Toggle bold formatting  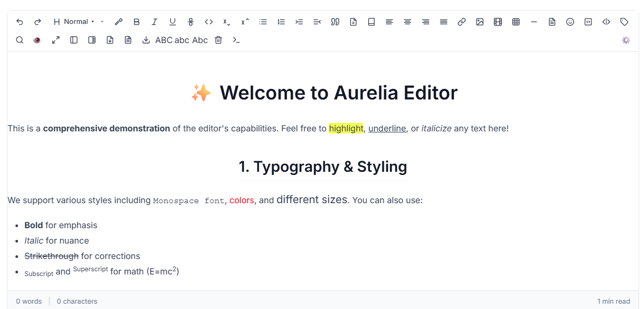[x=137, y=22]
